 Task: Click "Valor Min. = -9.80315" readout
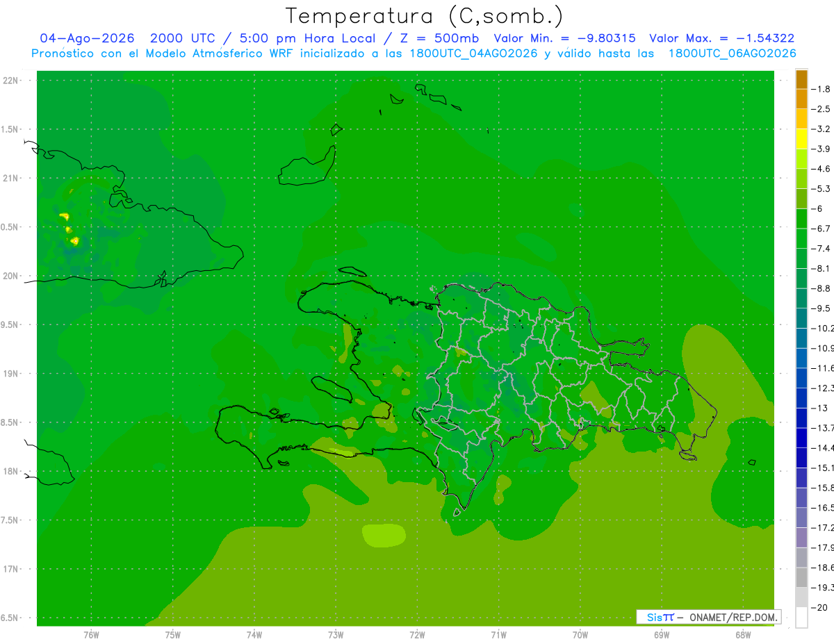(x=564, y=38)
